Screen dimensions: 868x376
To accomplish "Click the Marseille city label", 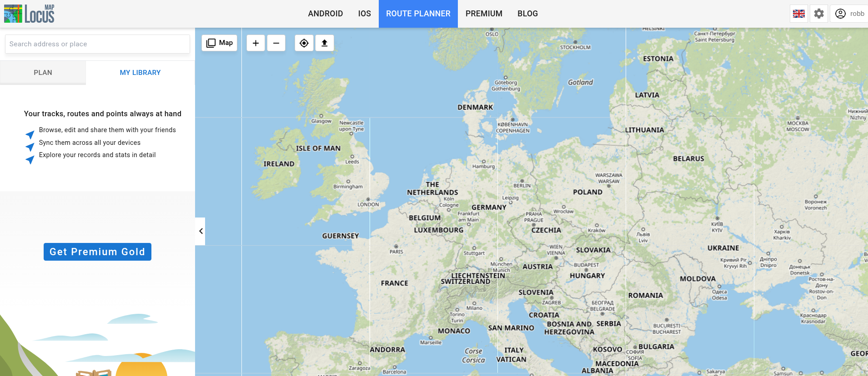I will click(x=431, y=342).
